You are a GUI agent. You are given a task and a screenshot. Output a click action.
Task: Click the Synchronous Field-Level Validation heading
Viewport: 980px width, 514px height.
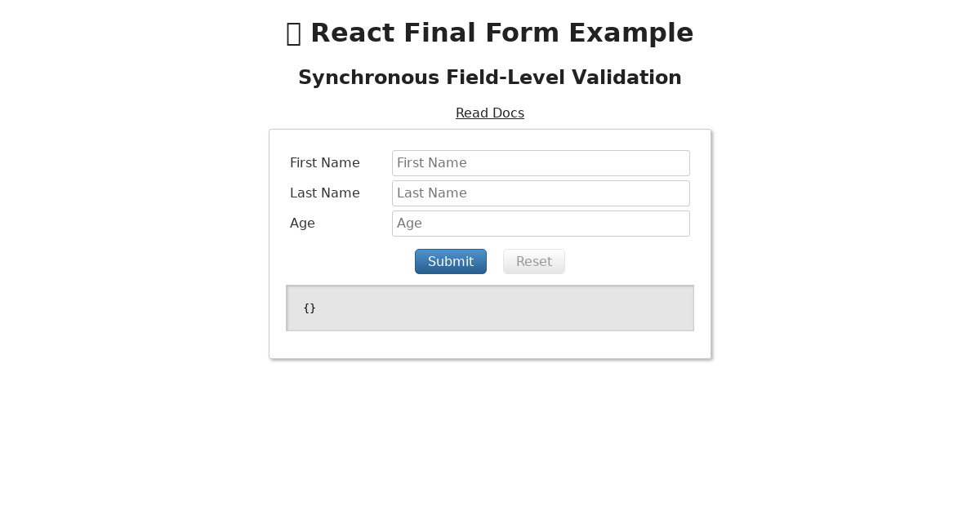point(490,78)
